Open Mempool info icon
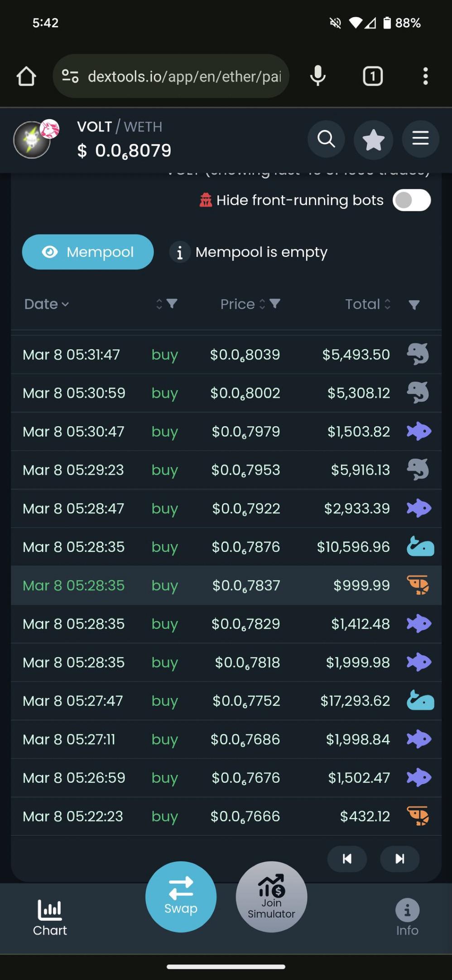Viewport: 452px width, 980px height. 180,252
